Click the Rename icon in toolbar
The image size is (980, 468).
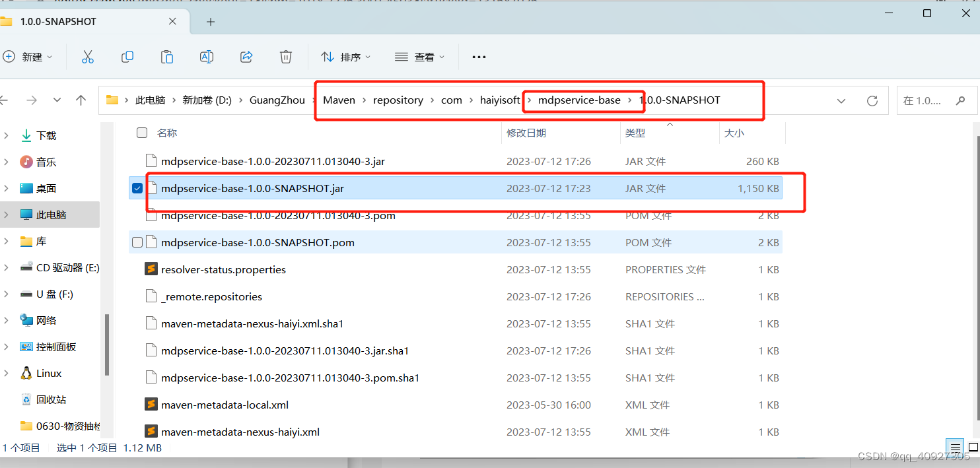point(207,57)
